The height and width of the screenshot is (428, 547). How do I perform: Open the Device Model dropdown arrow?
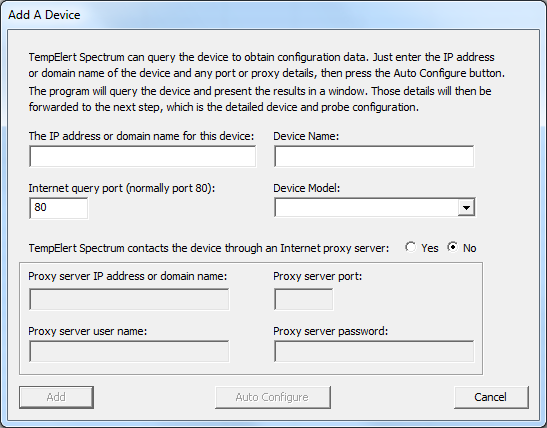tap(466, 208)
